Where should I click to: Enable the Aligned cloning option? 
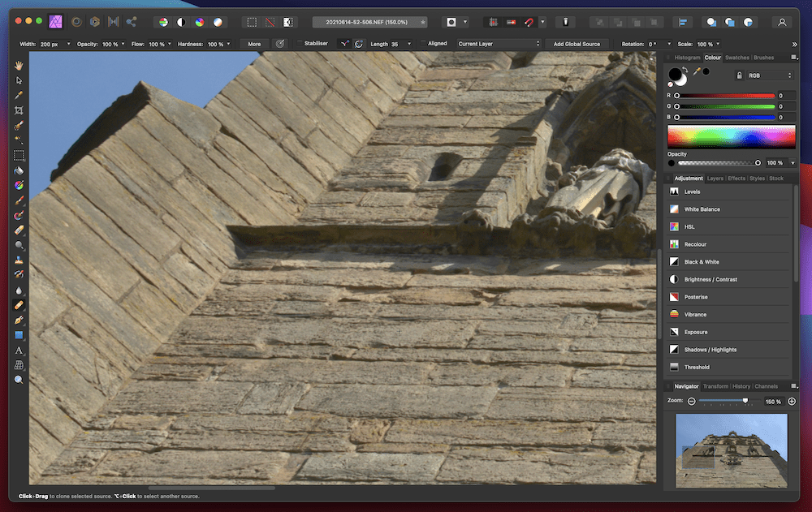(x=422, y=43)
